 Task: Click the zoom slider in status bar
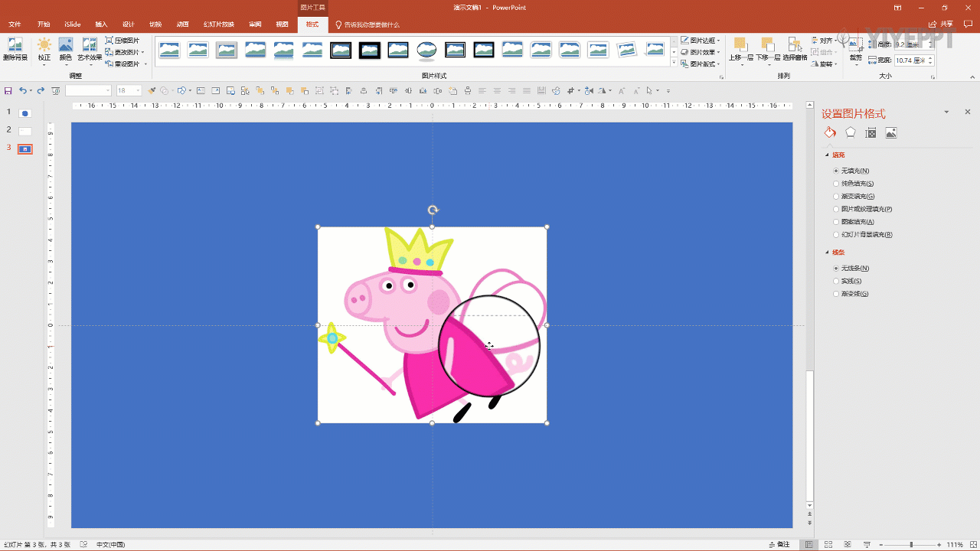click(911, 545)
